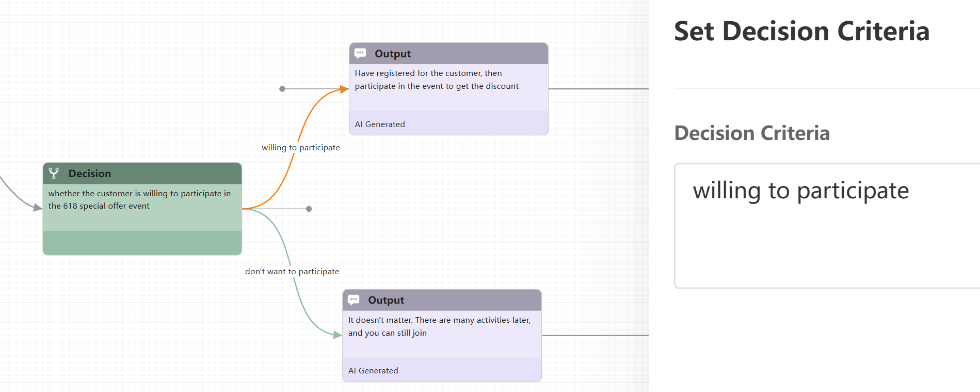Select gray connector dot left of upper Output
This screenshot has width=980, height=392.
tap(282, 89)
